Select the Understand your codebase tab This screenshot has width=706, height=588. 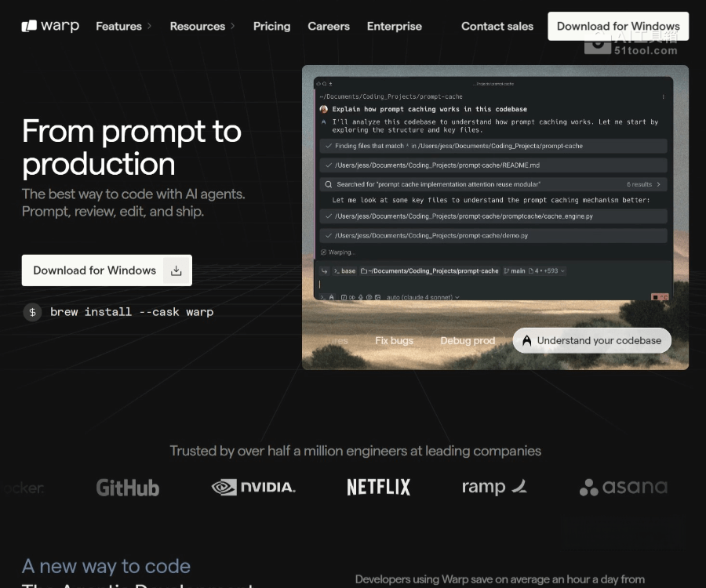592,340
